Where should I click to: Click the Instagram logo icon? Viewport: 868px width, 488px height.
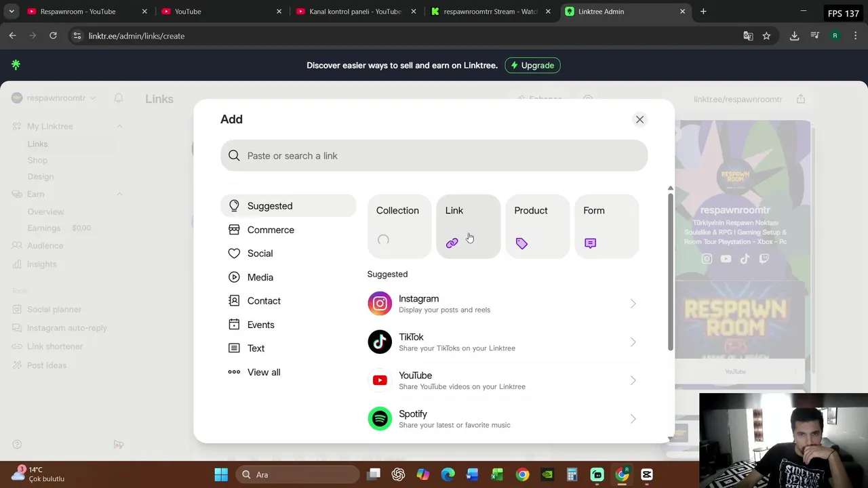coord(380,304)
